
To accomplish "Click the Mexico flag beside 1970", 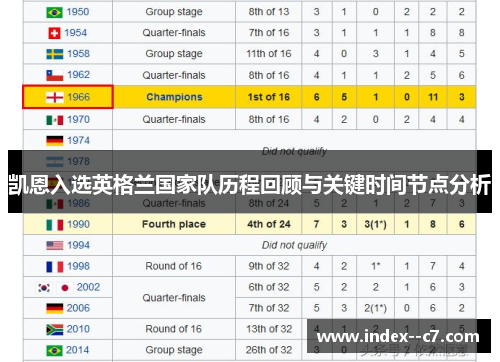I will tap(54, 120).
